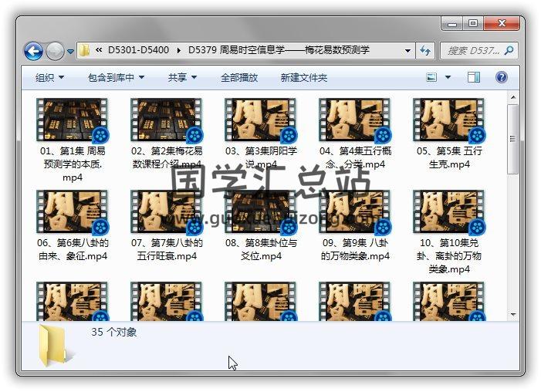Select video 05、第5集 五行生克.mp4

449,133
